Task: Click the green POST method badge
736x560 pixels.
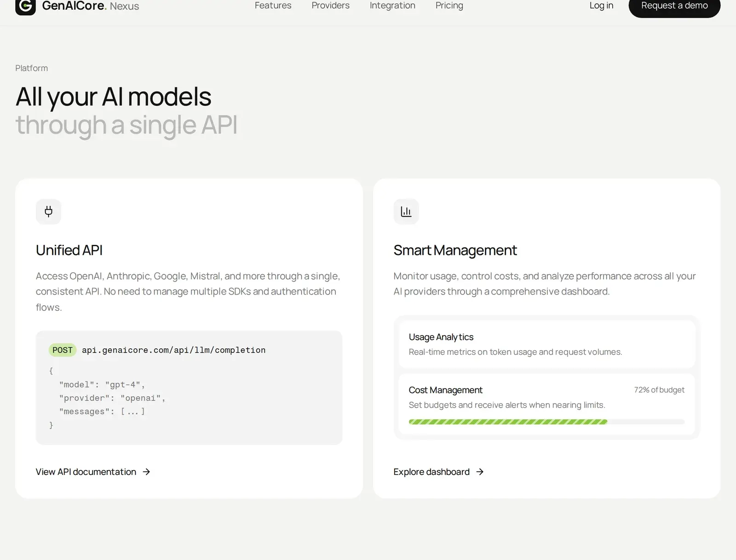Action: coord(63,350)
